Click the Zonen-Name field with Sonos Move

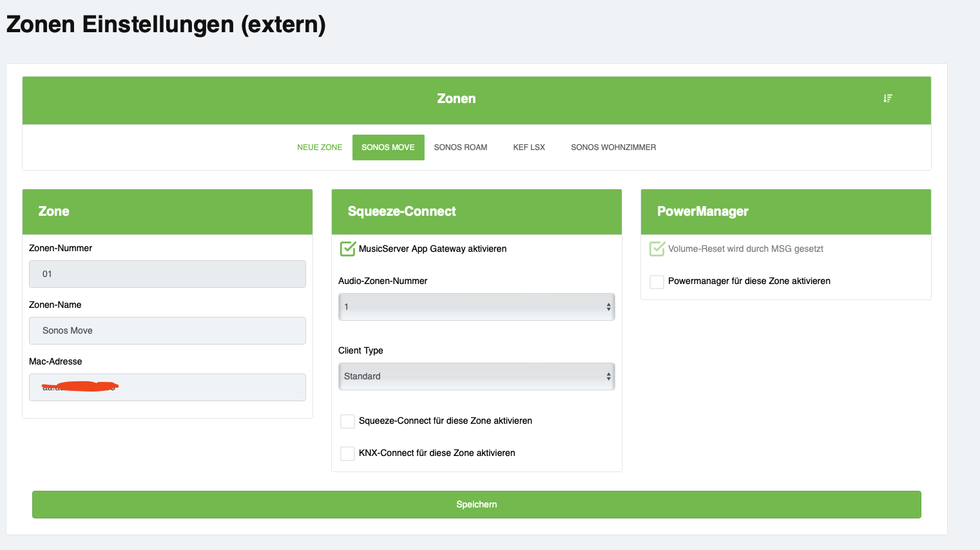tap(168, 331)
